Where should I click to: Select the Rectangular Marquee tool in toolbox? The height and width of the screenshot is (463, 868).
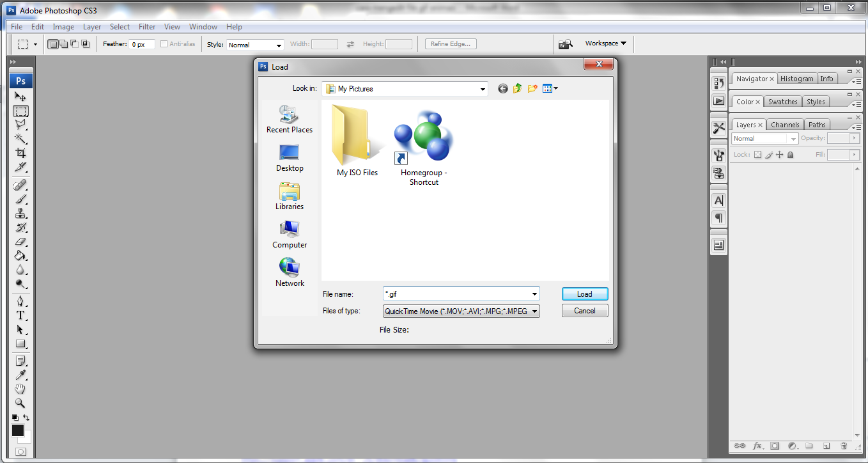point(20,111)
